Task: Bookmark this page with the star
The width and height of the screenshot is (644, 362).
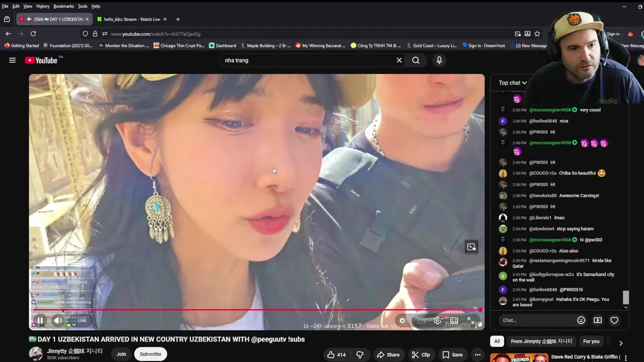Action: (537, 34)
